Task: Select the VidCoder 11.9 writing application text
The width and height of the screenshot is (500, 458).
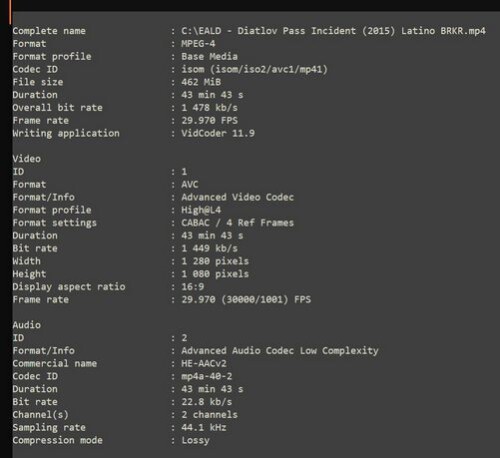Action: point(218,133)
